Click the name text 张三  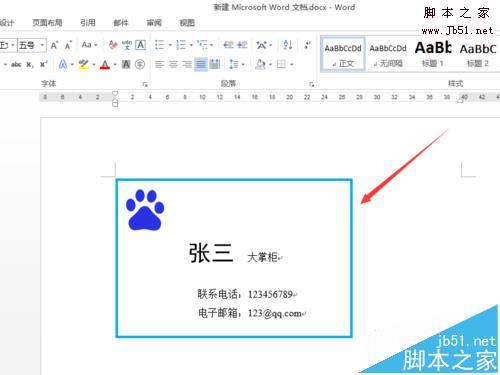tap(211, 253)
